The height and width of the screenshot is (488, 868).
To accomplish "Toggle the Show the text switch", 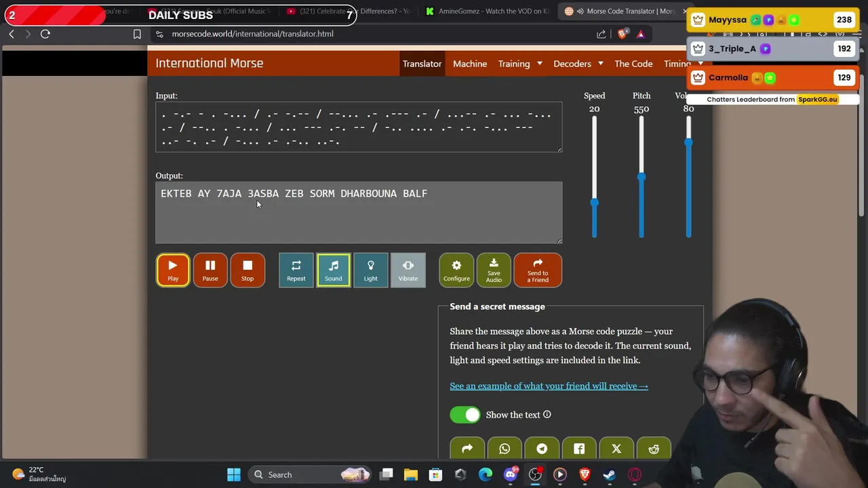I will coord(465,415).
